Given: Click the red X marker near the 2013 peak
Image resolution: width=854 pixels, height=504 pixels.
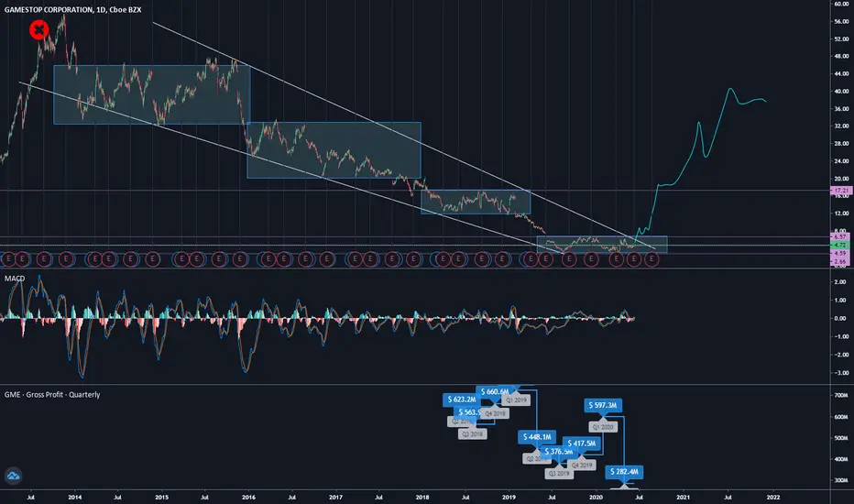Looking at the screenshot, I should point(38,29).
